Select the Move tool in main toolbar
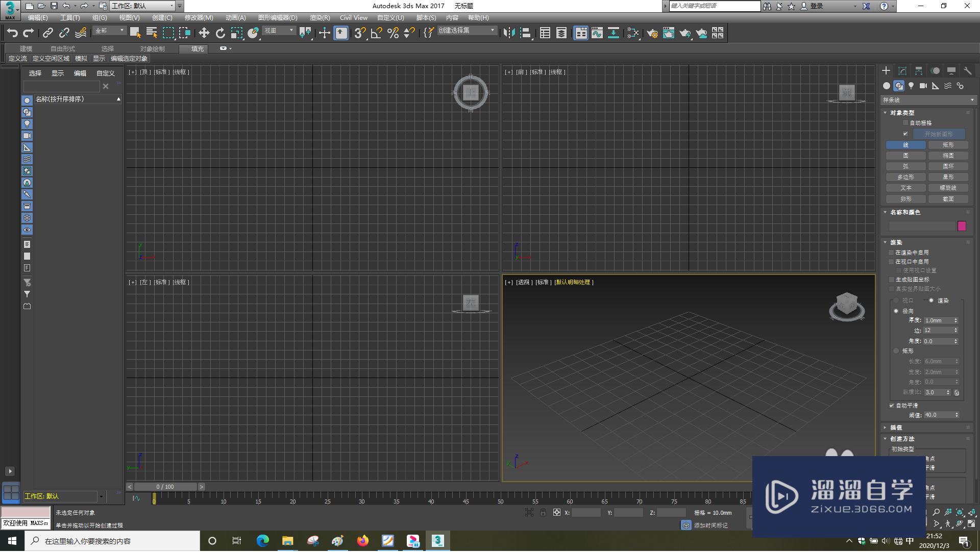 click(204, 33)
